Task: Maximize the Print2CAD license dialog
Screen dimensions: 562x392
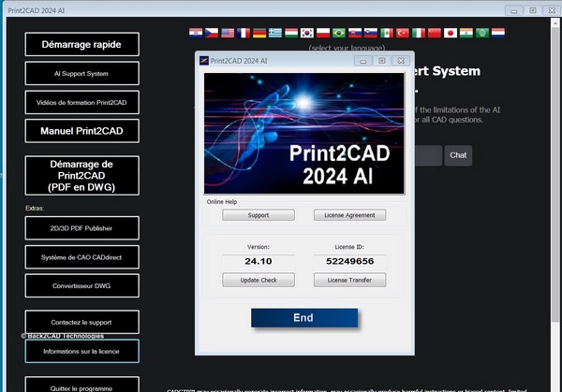Action: tap(382, 61)
